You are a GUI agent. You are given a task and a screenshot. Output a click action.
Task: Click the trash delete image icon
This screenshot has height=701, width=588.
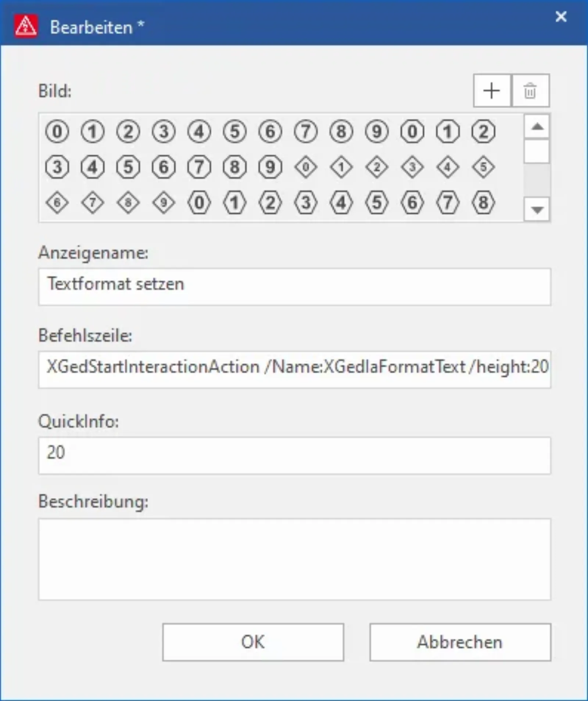pyautogui.click(x=530, y=90)
